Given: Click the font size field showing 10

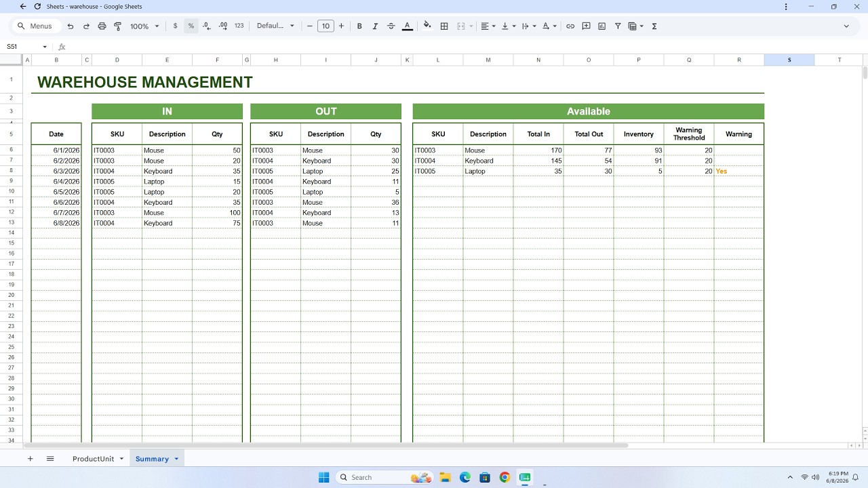Looking at the screenshot, I should coord(325,26).
